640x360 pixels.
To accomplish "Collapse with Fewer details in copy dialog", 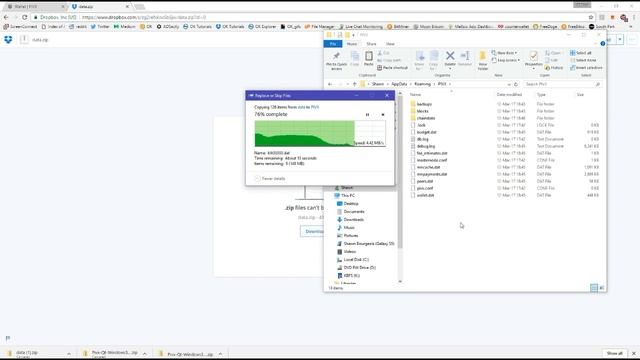I will [x=270, y=178].
